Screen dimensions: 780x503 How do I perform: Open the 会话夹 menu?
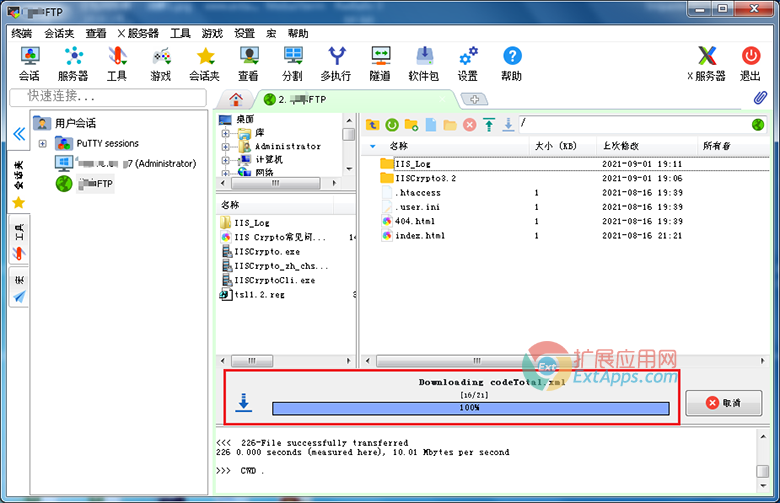pyautogui.click(x=59, y=33)
